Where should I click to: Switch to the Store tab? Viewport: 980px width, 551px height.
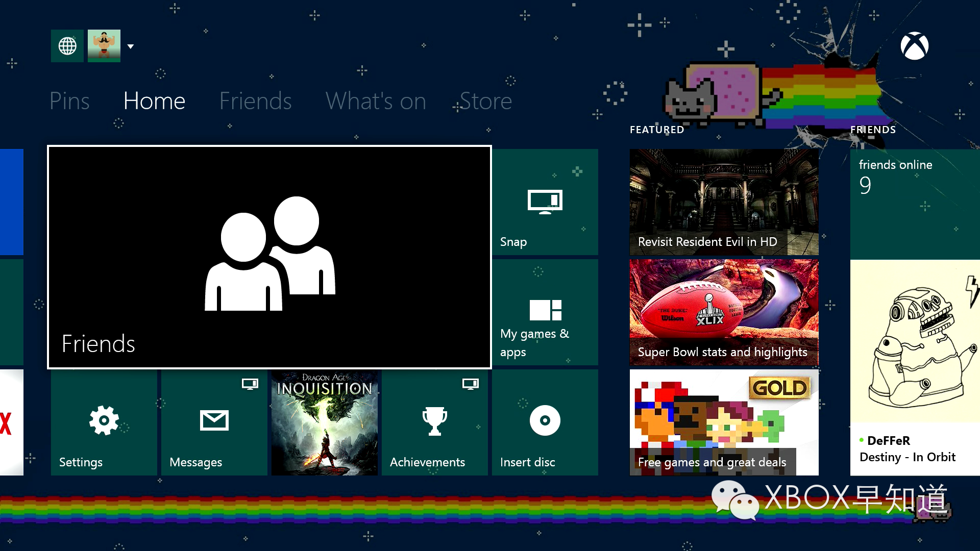coord(485,101)
